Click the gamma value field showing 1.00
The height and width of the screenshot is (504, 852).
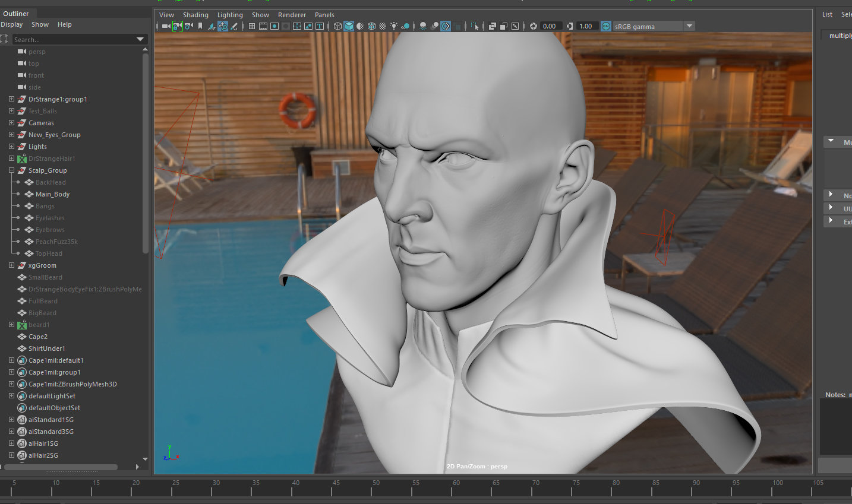click(587, 26)
